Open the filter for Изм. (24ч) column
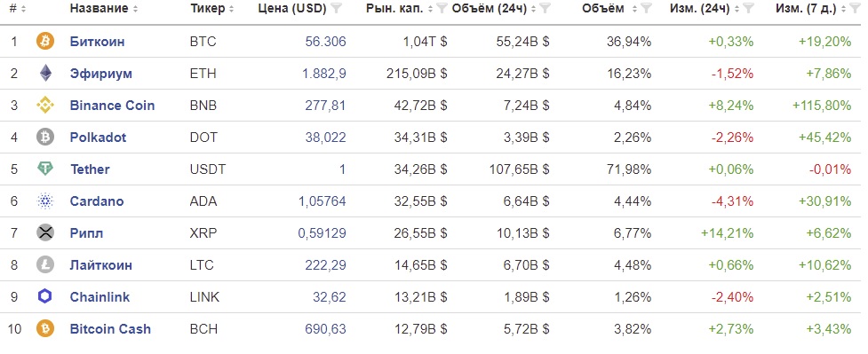Screen dimensions: 868x354 pos(746,8)
